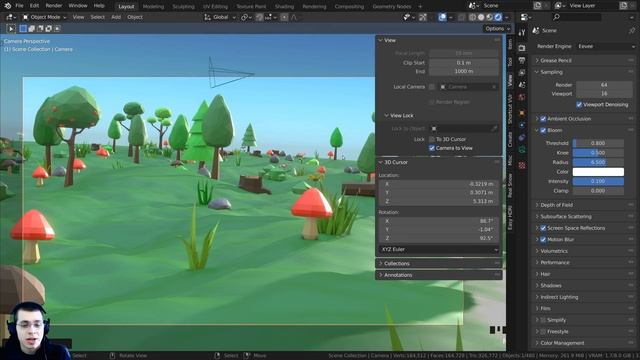Toggle the Motion Blur checkbox
This screenshot has height=360, width=640.
(543, 240)
